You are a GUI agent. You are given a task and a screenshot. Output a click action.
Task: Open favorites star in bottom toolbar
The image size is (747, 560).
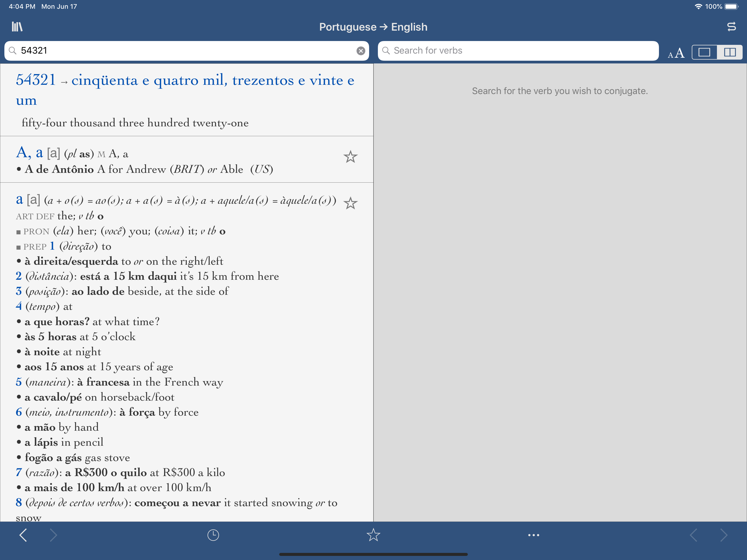pos(373,535)
